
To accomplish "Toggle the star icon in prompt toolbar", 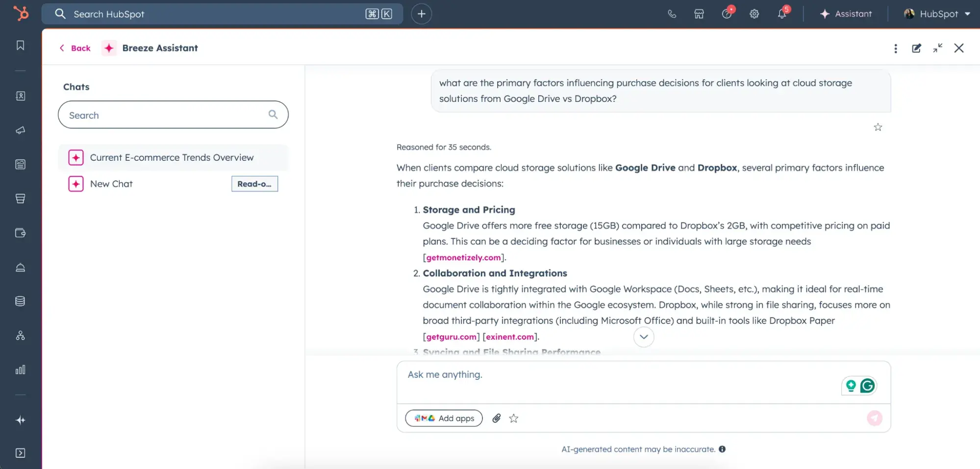I will point(513,418).
